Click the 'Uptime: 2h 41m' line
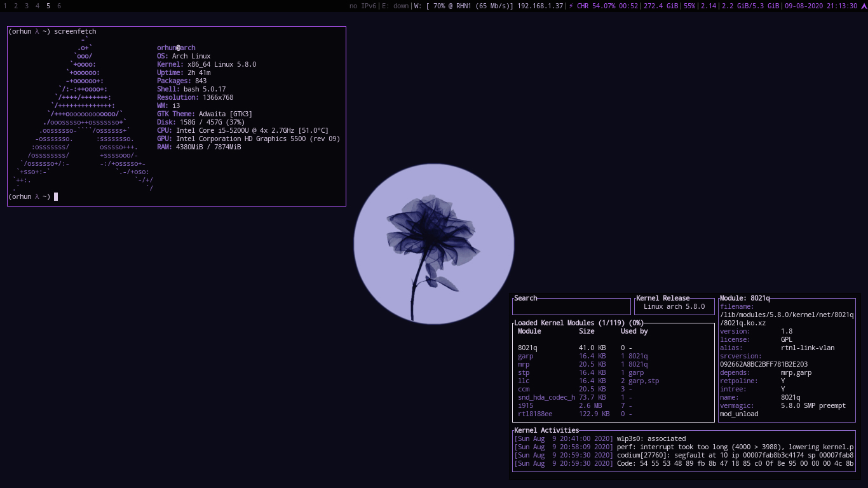This screenshot has height=488, width=868. [184, 72]
